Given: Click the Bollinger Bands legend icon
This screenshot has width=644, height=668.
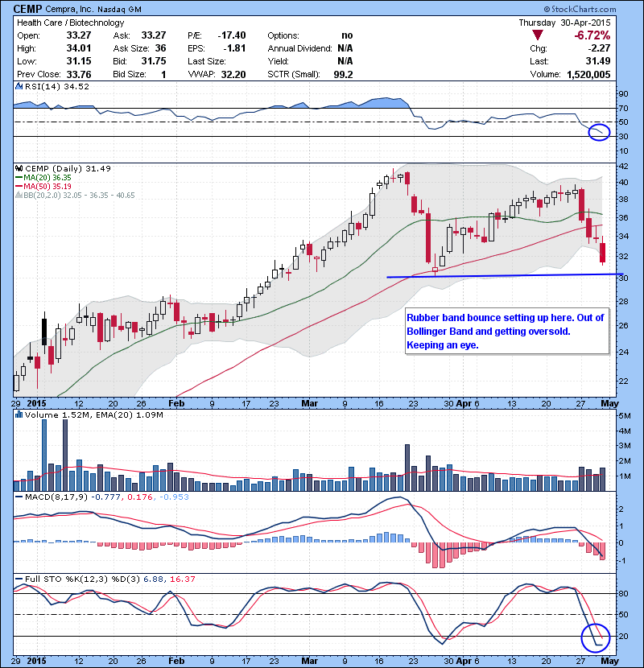Looking at the screenshot, I should coord(19,195).
